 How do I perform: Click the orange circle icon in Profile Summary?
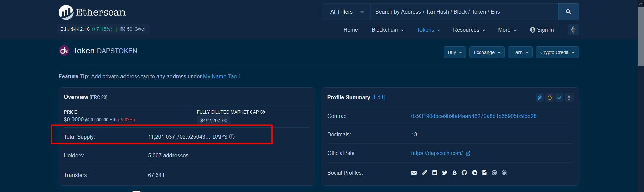[549, 98]
